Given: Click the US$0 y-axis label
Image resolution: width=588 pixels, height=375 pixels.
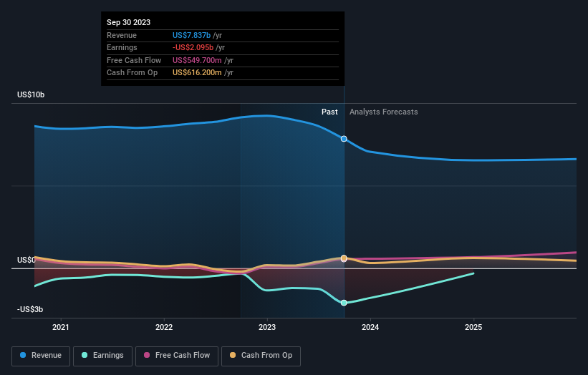Looking at the screenshot, I should tap(26, 260).
